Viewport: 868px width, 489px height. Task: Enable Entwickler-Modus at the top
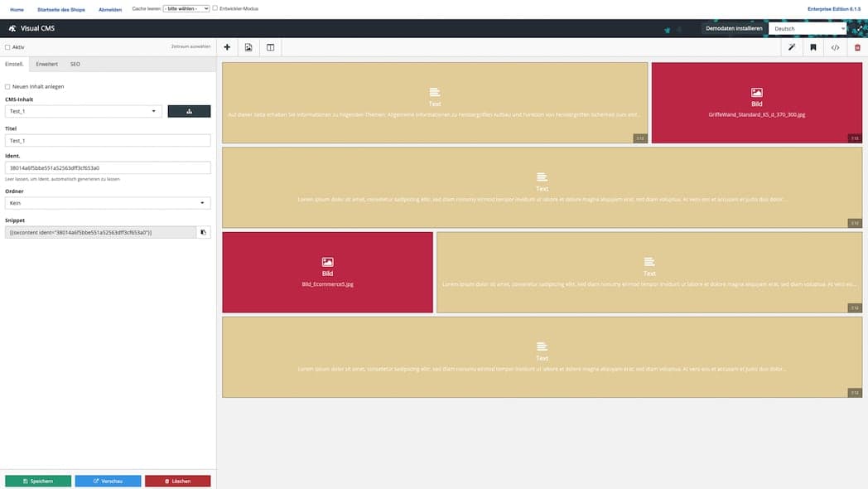[x=214, y=7]
